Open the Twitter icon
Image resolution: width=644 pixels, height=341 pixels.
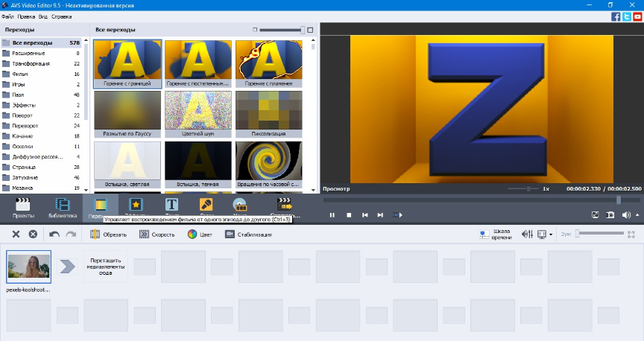626,17
